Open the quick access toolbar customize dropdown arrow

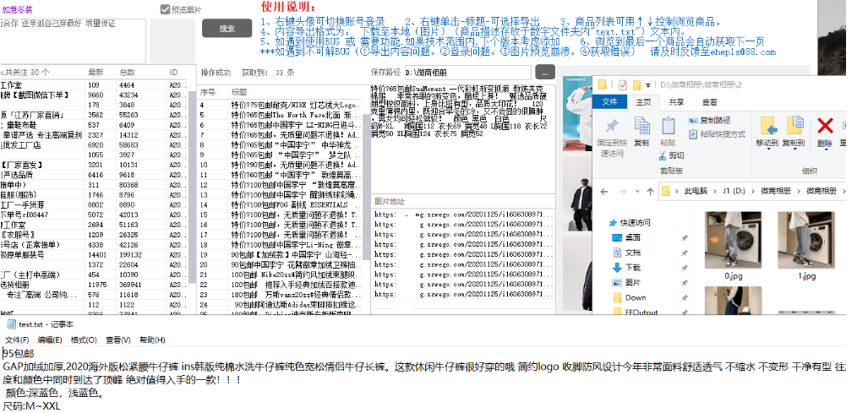pyautogui.click(x=648, y=85)
